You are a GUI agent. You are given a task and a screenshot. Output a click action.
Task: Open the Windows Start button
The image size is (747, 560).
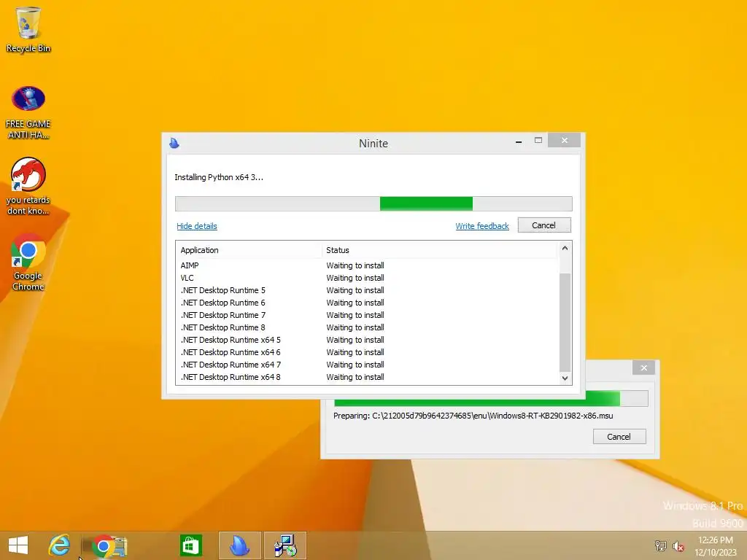coord(18,545)
